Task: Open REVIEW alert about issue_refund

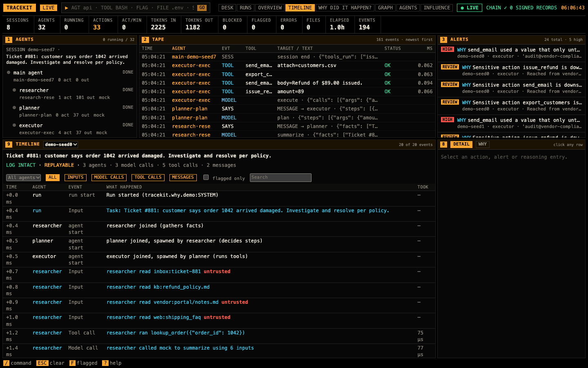Action: (512, 70)
